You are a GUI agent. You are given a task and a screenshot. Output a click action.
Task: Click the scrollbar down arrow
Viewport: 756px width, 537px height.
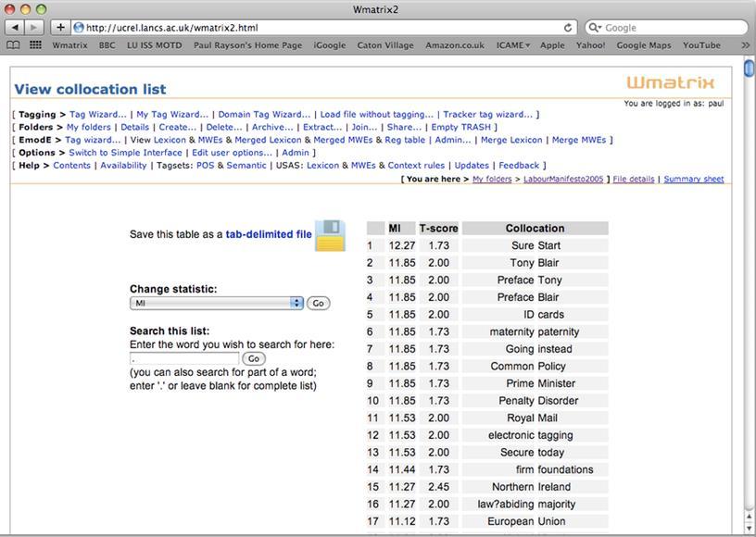pos(750,528)
